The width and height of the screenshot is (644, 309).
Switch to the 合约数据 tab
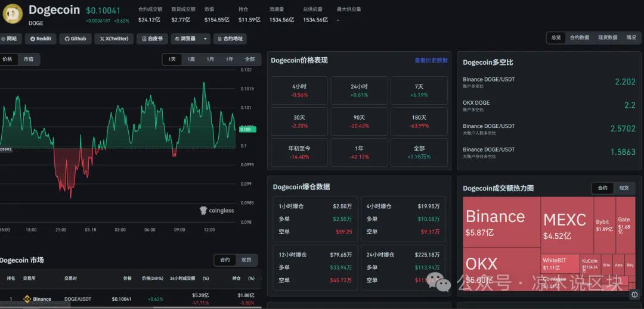[580, 38]
